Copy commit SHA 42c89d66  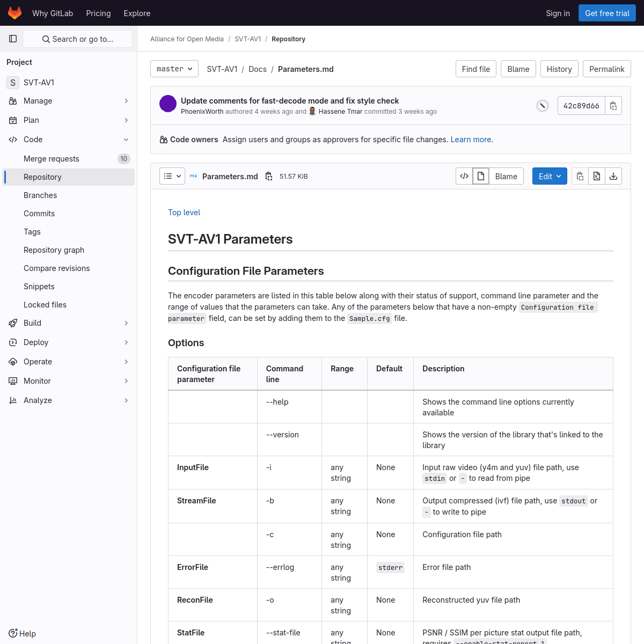click(x=613, y=106)
